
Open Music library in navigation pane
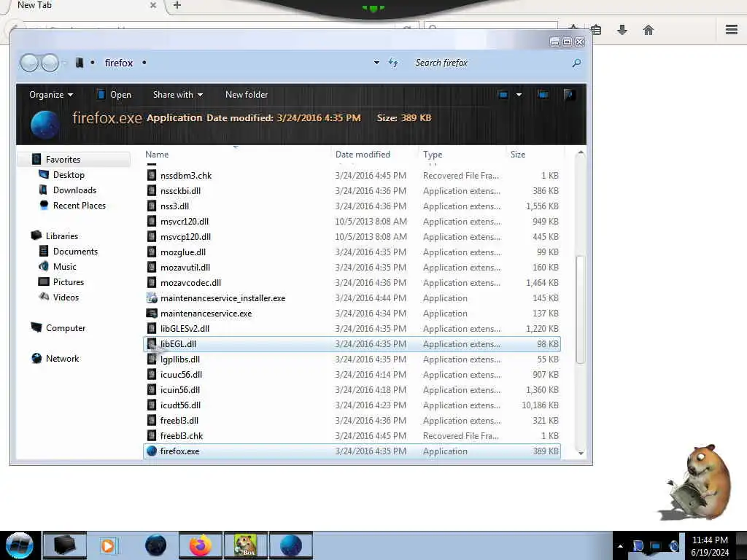click(x=65, y=266)
